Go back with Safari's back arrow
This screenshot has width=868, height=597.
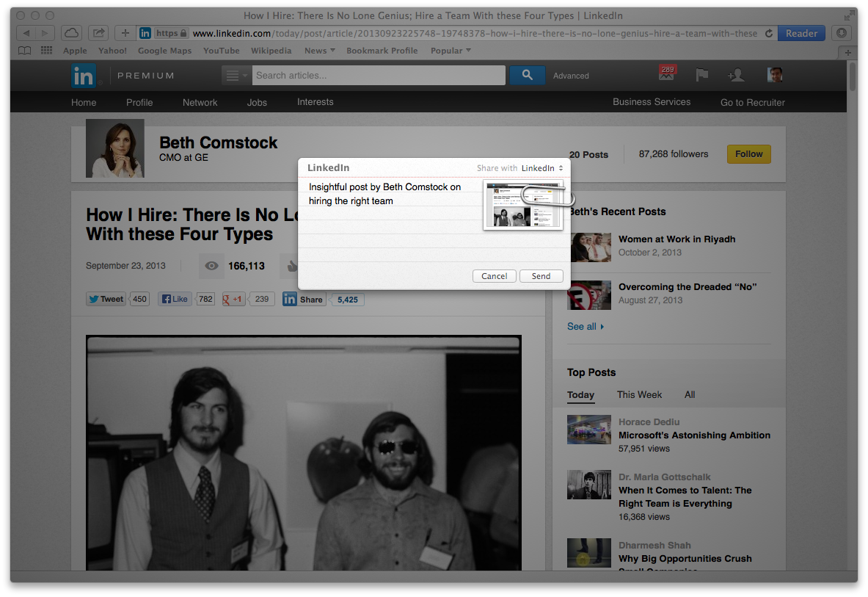(26, 33)
